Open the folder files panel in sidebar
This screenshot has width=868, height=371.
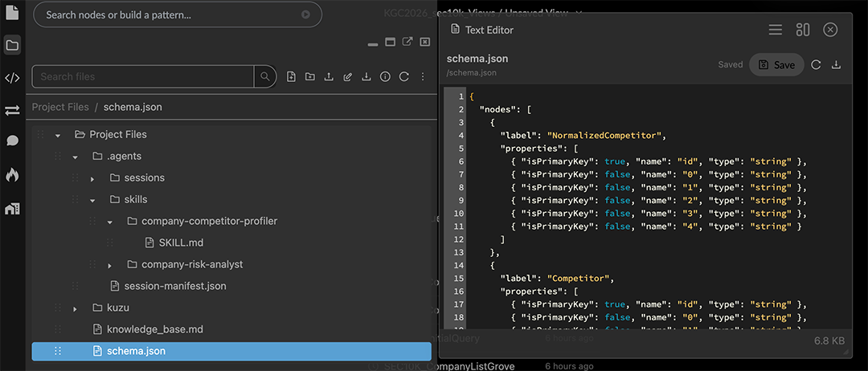(x=12, y=45)
